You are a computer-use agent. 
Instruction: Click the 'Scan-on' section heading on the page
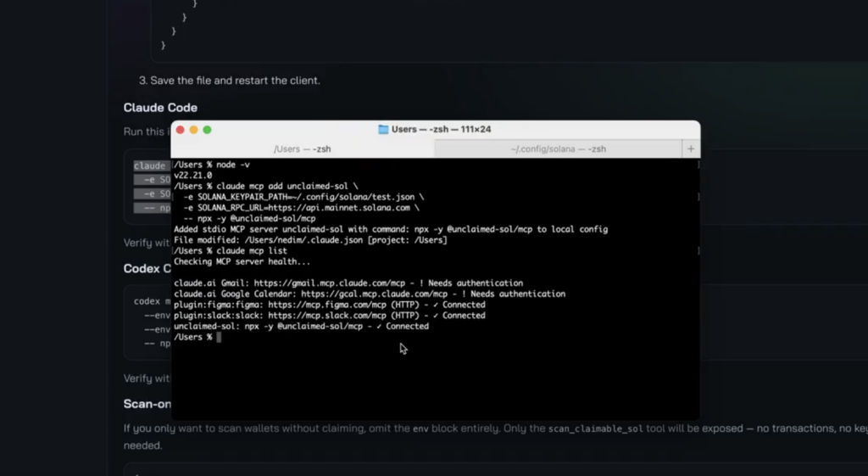coord(147,404)
